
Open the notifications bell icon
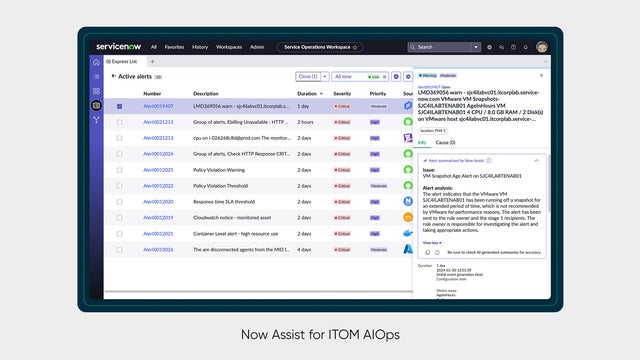[x=525, y=47]
